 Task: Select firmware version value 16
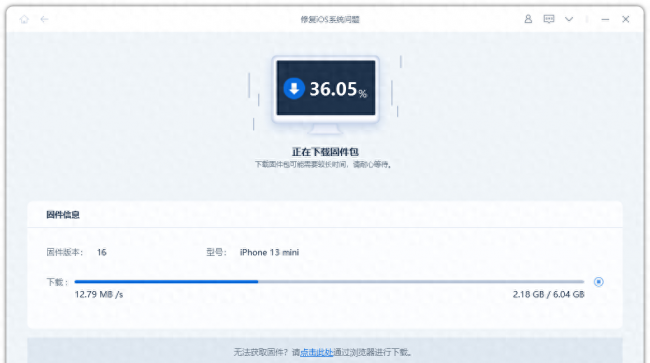pos(102,252)
